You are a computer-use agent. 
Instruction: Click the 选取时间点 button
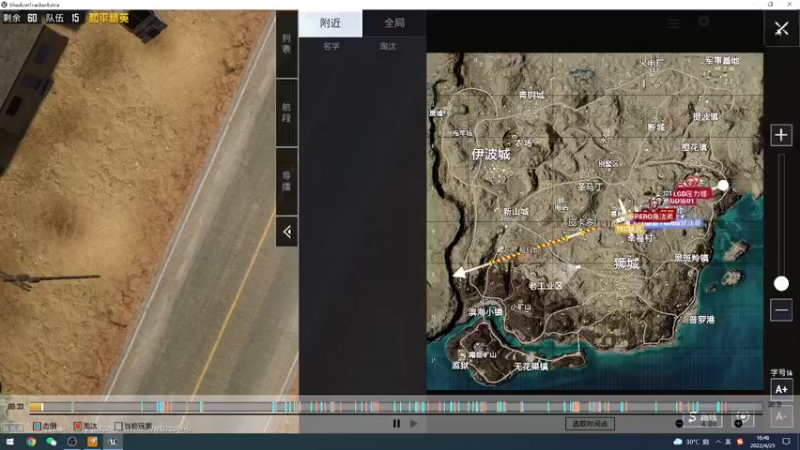coord(590,423)
